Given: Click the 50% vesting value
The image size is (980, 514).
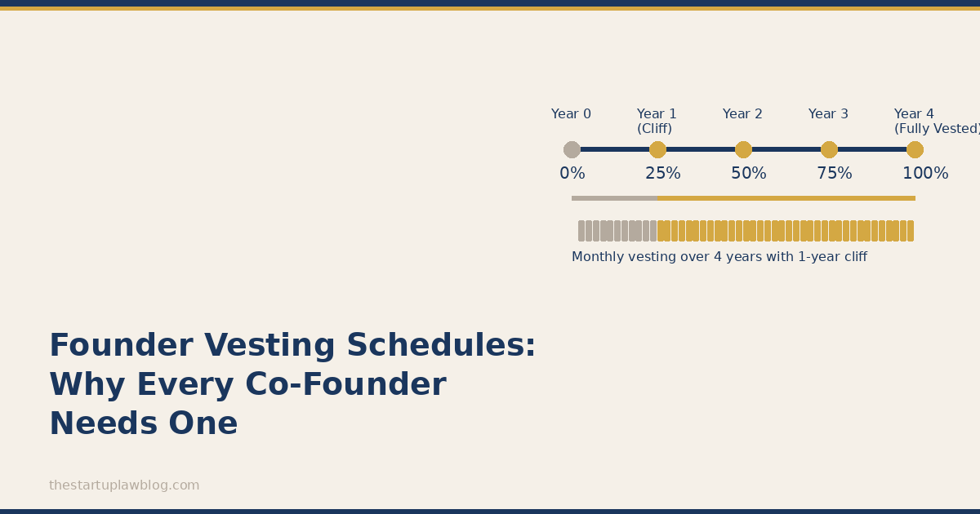Looking at the screenshot, I should [748, 174].
